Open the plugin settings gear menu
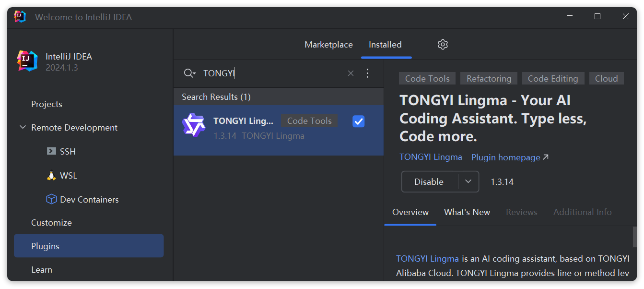Viewport: 644px width, 289px height. click(x=443, y=45)
